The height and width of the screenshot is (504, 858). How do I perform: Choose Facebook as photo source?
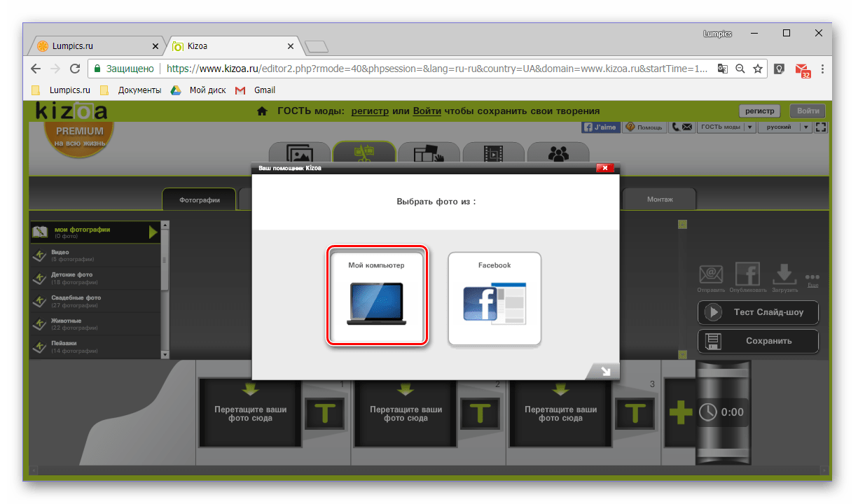[x=494, y=298]
